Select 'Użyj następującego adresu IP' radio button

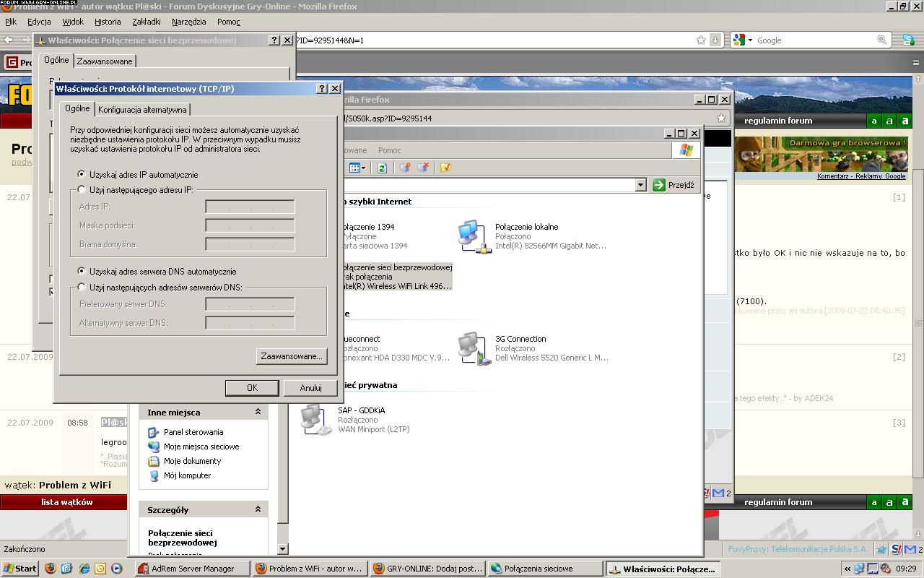pyautogui.click(x=82, y=189)
